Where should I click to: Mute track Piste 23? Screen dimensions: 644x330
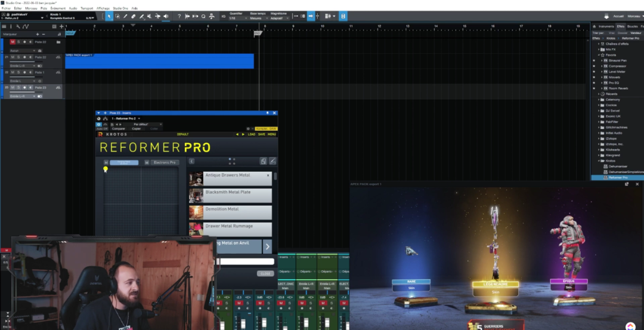tap(13, 88)
